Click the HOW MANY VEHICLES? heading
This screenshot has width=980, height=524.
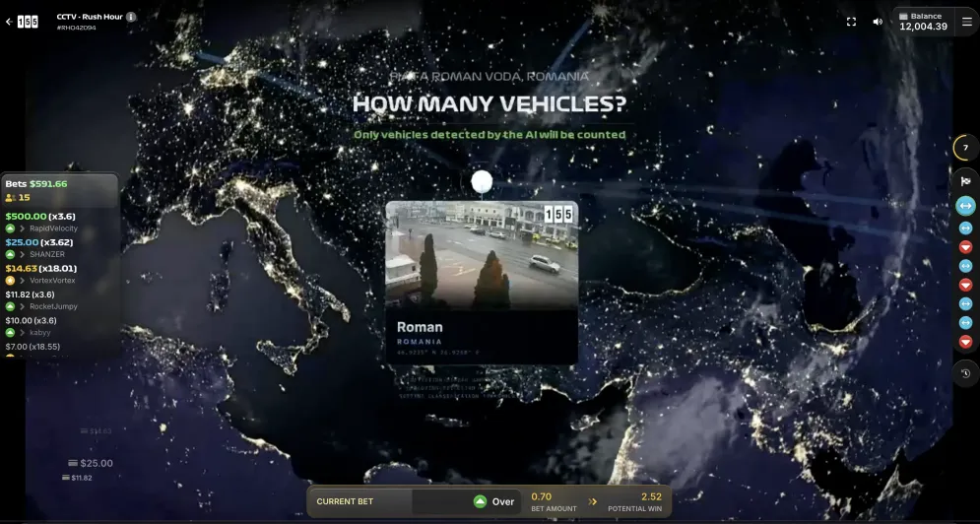(489, 103)
